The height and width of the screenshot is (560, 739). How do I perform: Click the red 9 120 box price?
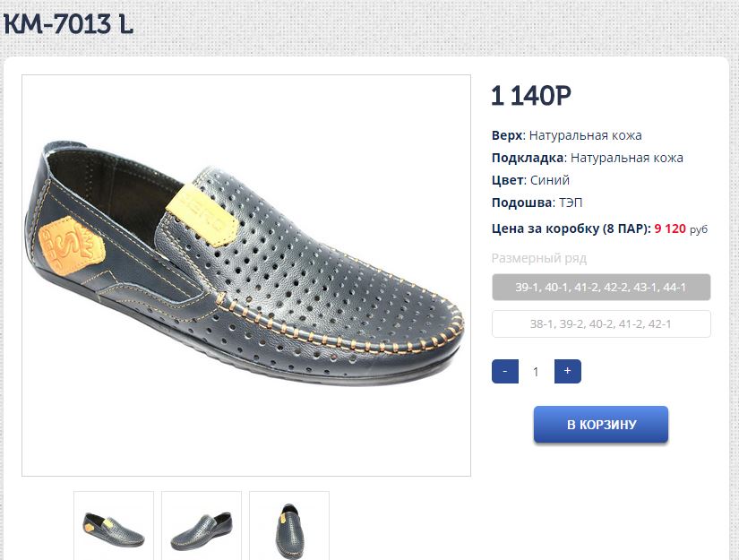[670, 228]
